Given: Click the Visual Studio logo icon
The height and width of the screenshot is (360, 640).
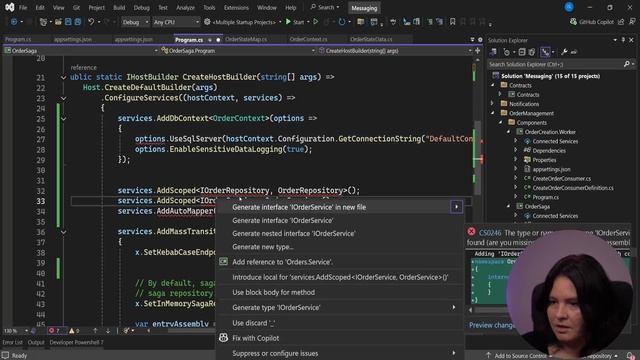Looking at the screenshot, I should pyautogui.click(x=9, y=7).
